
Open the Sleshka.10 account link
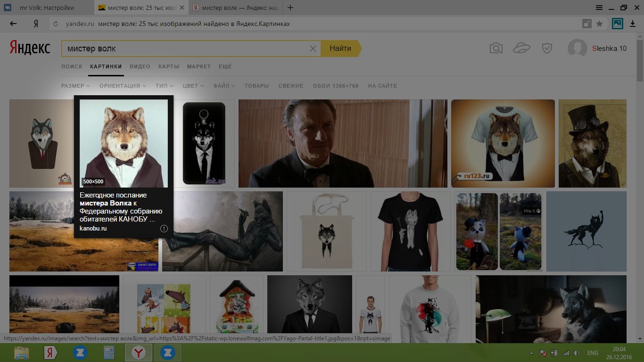coord(609,48)
